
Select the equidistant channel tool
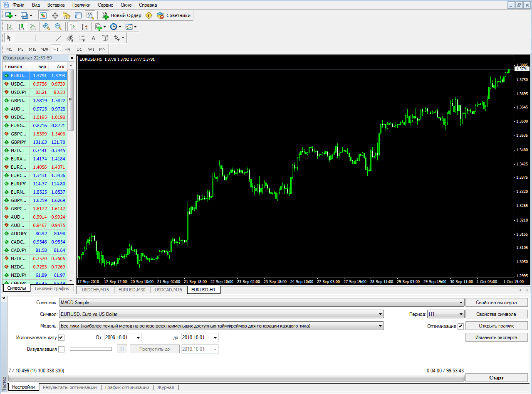point(70,38)
